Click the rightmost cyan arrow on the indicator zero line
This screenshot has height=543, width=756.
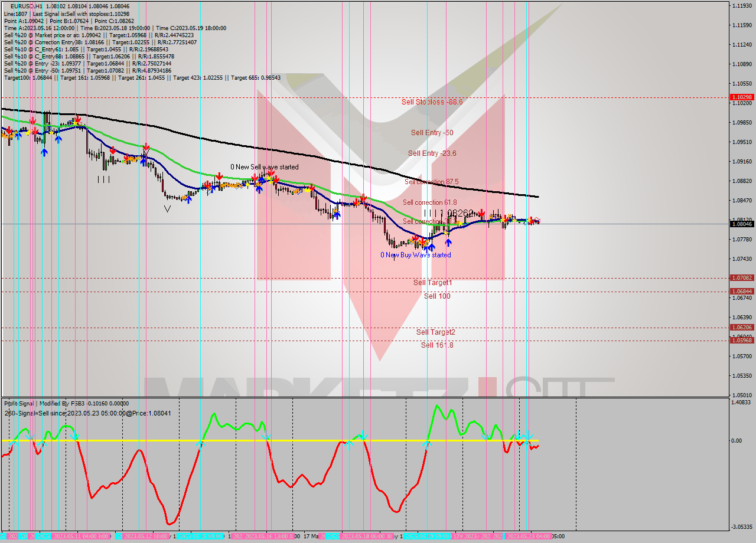pos(526,440)
